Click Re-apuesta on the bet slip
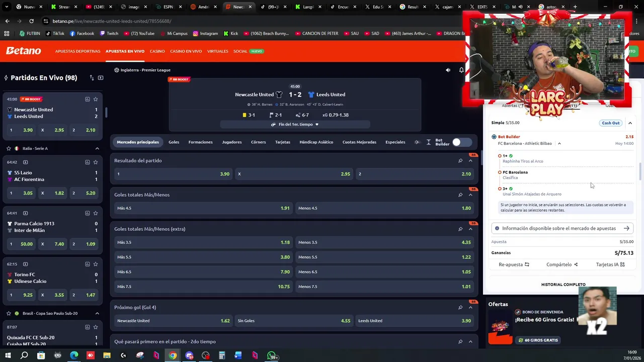The width and height of the screenshot is (644, 362). (514, 264)
